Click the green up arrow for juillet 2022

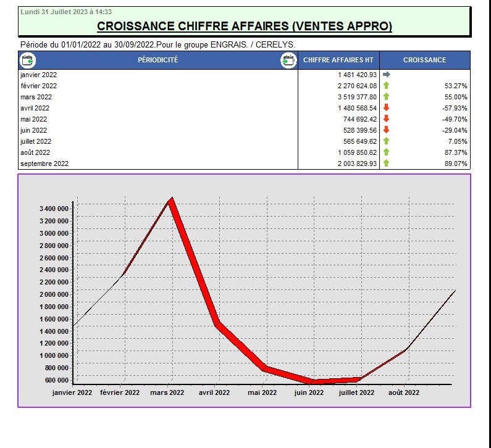click(x=387, y=141)
